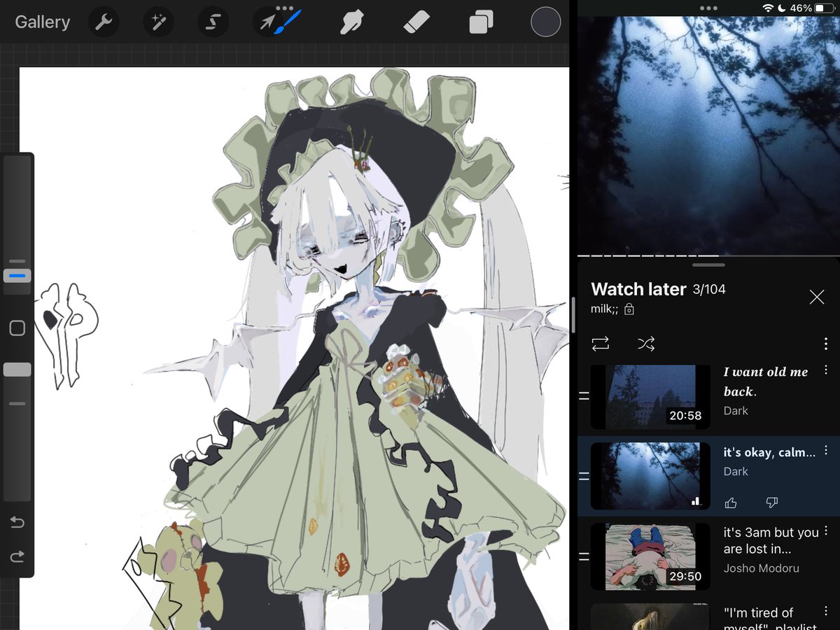Viewport: 840px width, 630px height.
Task: Tap the 'milk;;' playlist owner label
Action: click(605, 309)
